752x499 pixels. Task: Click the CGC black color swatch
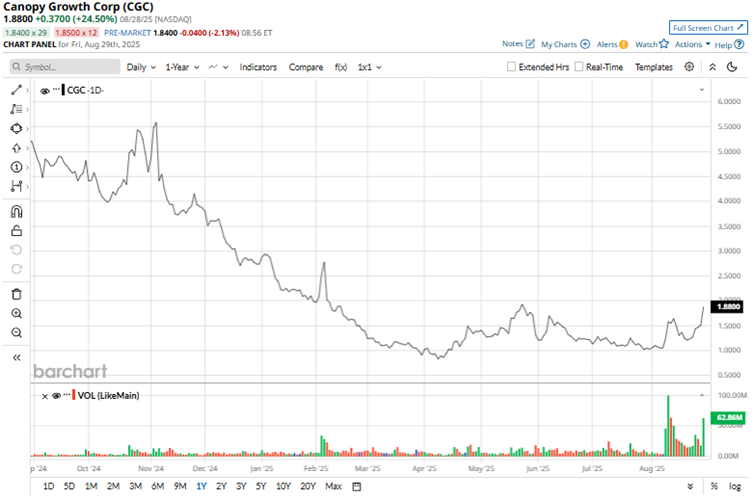[x=63, y=90]
